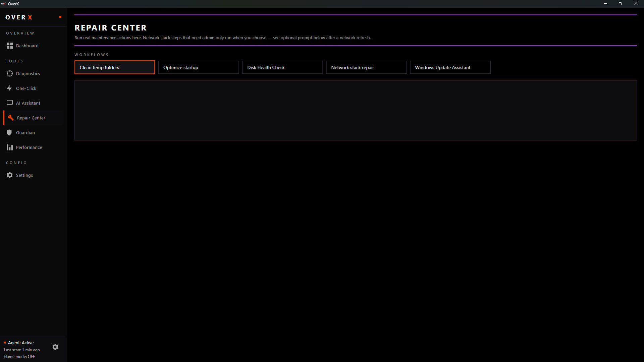
Task: Click the empty workflow output panel
Action: pyautogui.click(x=355, y=110)
